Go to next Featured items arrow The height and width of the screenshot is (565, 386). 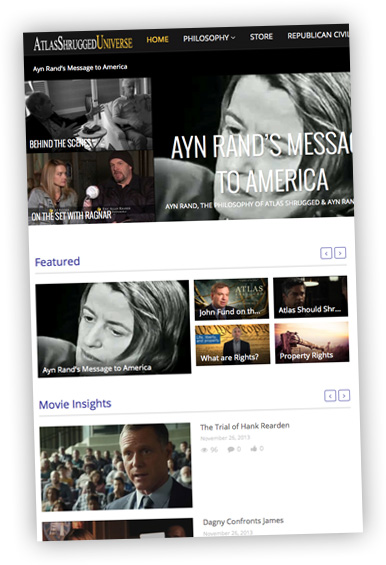click(340, 253)
